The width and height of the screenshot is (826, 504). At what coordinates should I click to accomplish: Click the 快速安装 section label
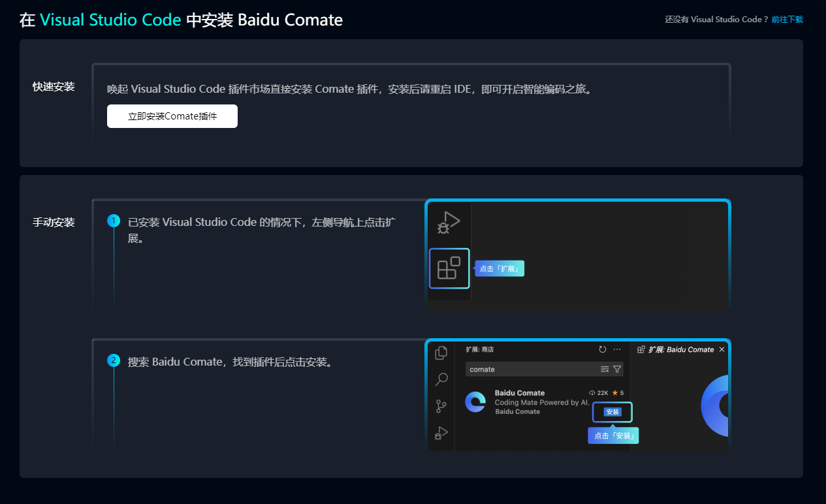pos(54,87)
